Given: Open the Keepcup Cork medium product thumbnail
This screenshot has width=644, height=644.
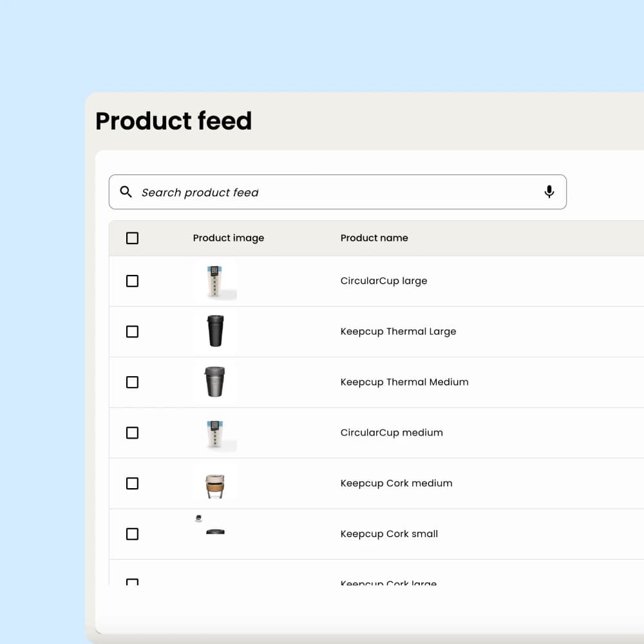Looking at the screenshot, I should pyautogui.click(x=214, y=483).
